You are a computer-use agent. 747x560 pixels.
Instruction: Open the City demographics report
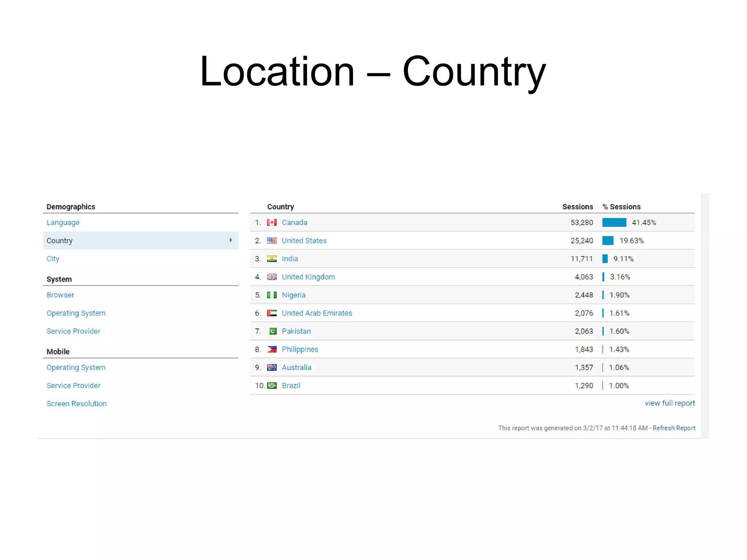click(53, 259)
